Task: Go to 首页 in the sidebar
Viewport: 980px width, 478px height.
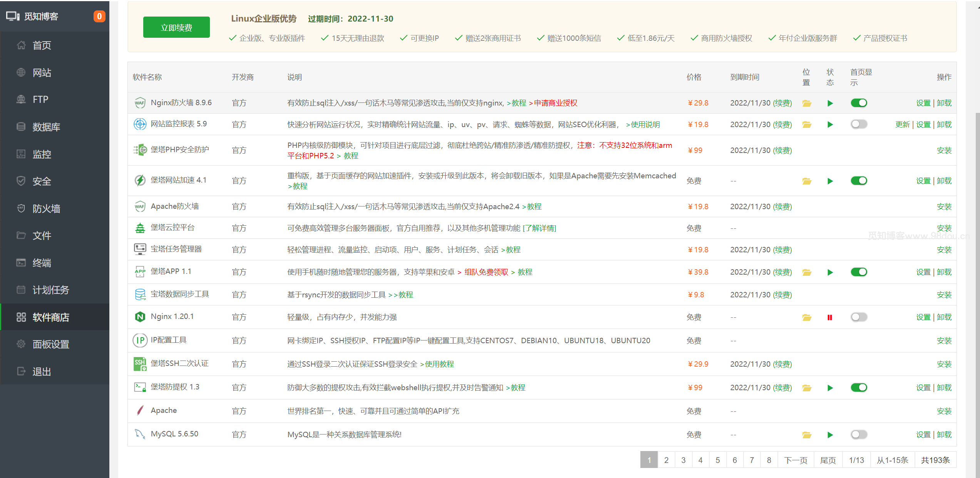Action: click(x=55, y=45)
